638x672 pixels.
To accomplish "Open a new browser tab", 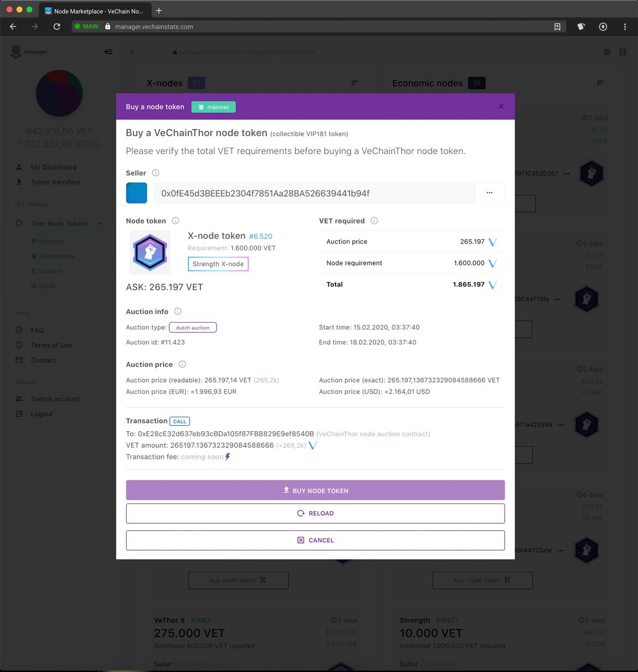I will pyautogui.click(x=159, y=11).
